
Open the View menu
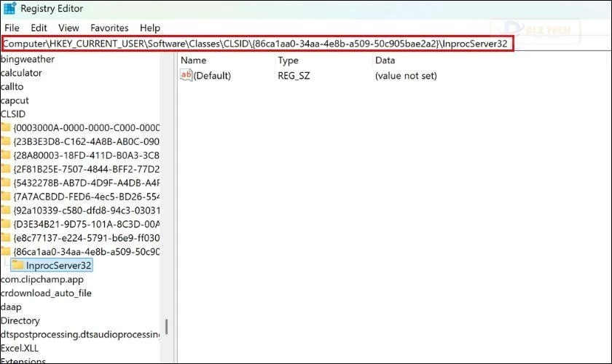pyautogui.click(x=68, y=28)
